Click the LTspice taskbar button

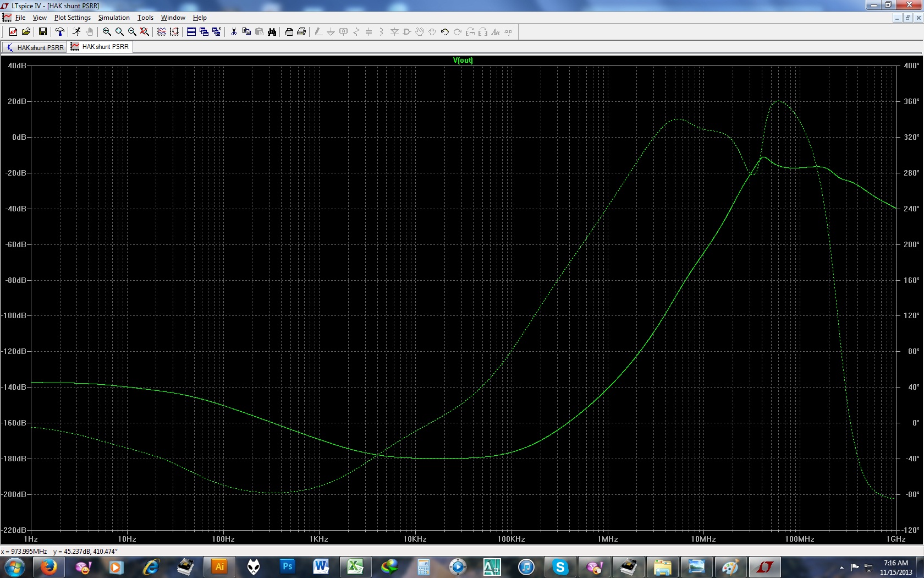click(765, 567)
